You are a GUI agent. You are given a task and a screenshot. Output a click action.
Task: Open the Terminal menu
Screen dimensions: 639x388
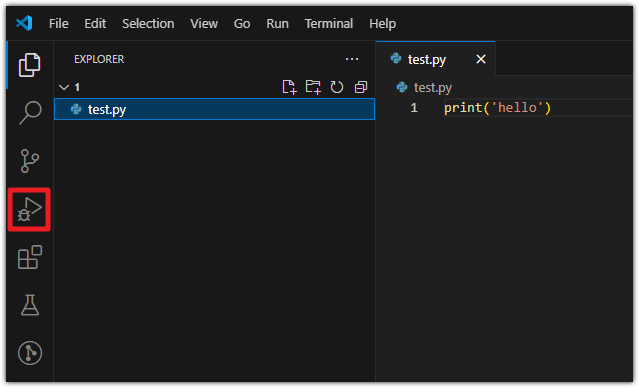pos(329,24)
